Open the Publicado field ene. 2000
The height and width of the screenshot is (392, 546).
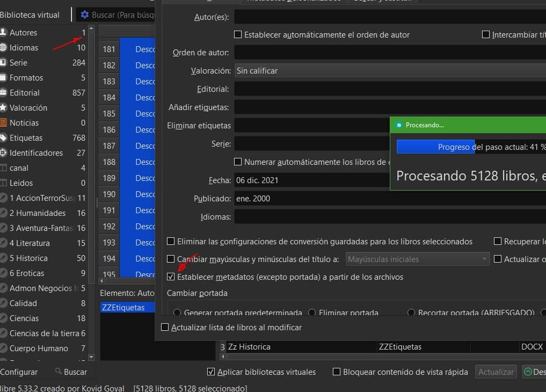coord(390,199)
